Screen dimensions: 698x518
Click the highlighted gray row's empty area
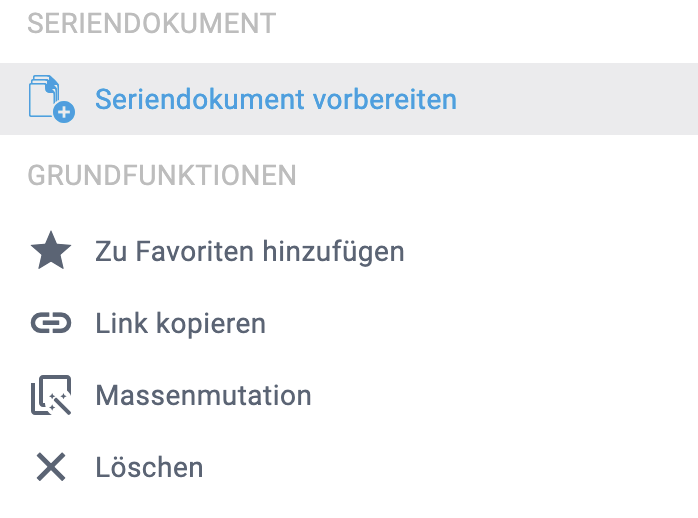pyautogui.click(x=580, y=99)
